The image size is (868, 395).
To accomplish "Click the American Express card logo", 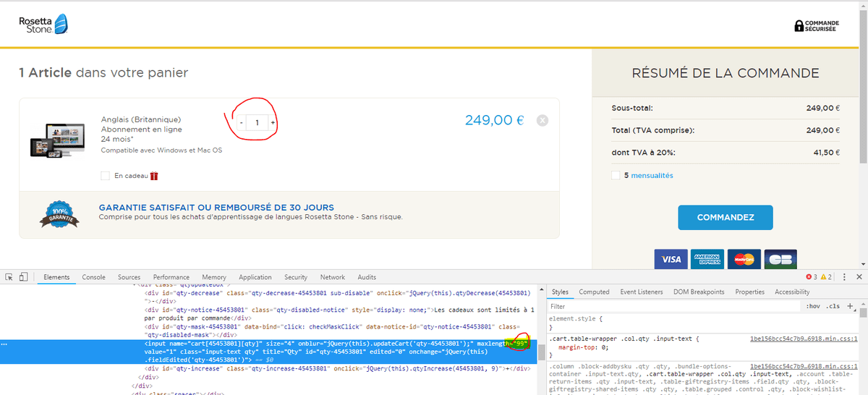I will point(707,259).
